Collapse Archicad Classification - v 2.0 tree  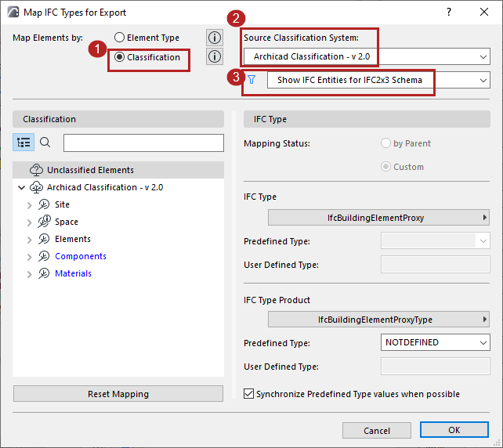(21, 187)
